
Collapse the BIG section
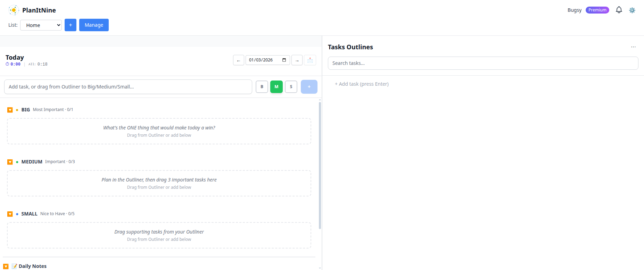tap(10, 110)
